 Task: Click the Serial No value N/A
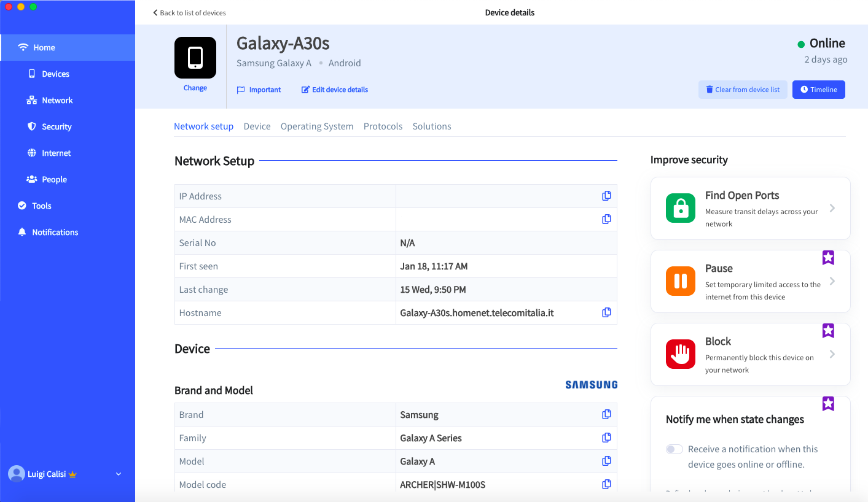[407, 243]
